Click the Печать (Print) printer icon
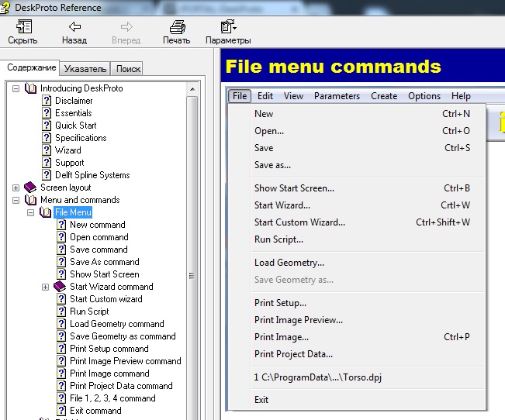This screenshot has height=420, width=505. 177,27
